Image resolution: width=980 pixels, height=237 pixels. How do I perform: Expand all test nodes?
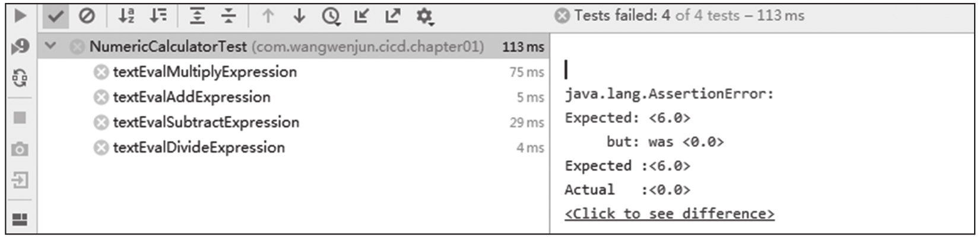point(197,16)
